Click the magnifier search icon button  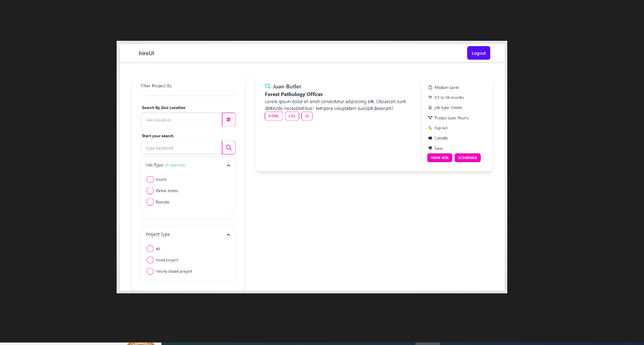coord(229,148)
